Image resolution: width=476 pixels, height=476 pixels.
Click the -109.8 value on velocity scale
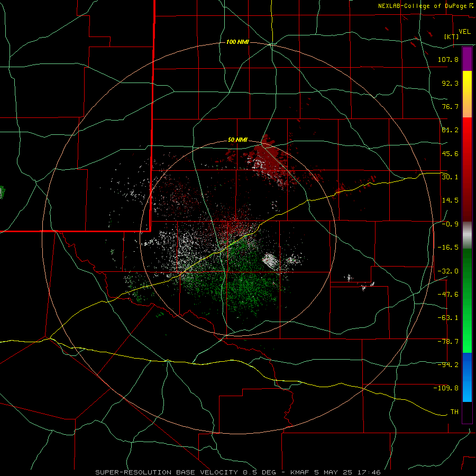point(446,388)
